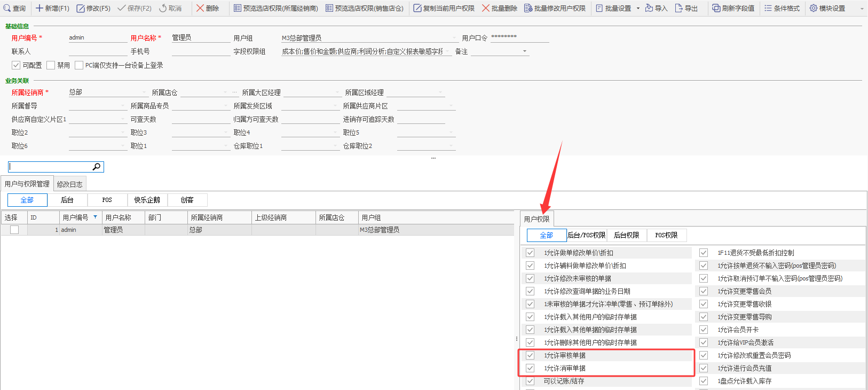Click the 刷新字段值 button
Screen dimensions: 868x390
click(x=733, y=8)
